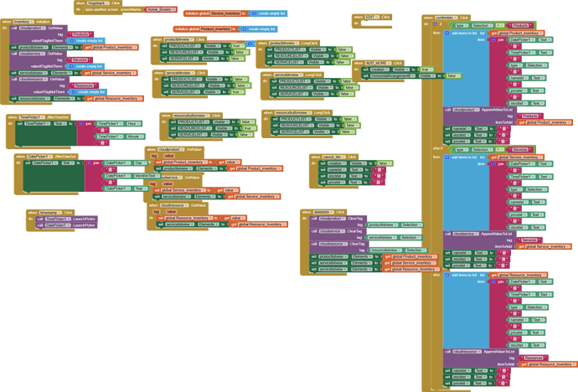The height and width of the screenshot is (392, 578).
Task: Click the gear icon on Service_inventory create empty list
Action: (252, 14)
